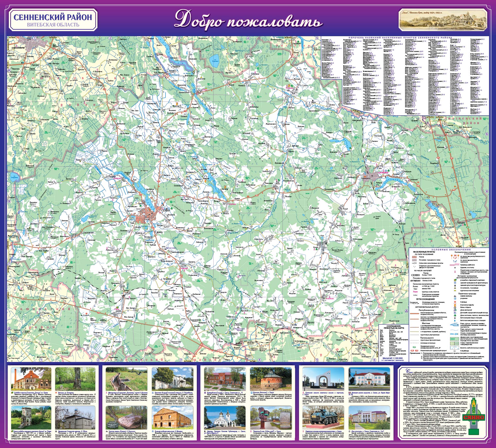
Task: Click the Автозаправочные станции fuel pump icon
Action: (x=455, y=318)
